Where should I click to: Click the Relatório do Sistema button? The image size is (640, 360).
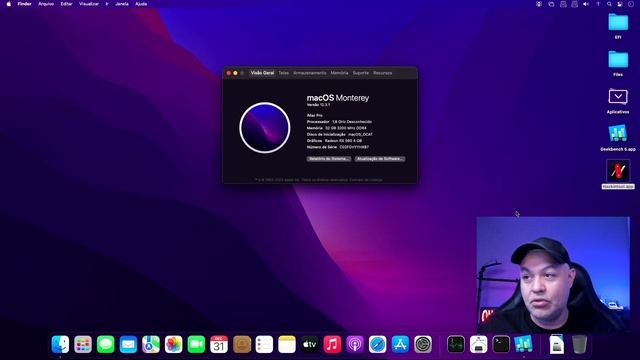329,159
